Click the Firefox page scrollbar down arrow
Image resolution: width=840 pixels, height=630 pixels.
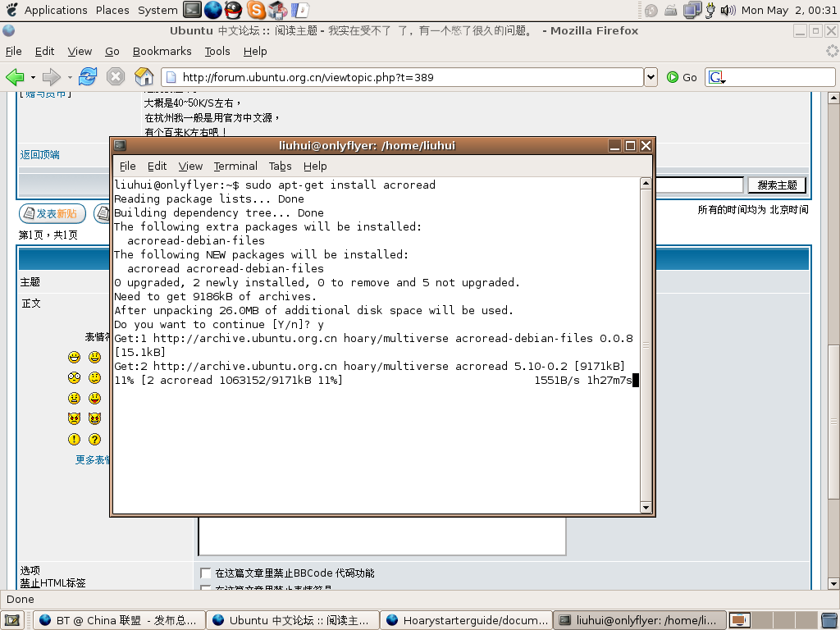[x=833, y=584]
